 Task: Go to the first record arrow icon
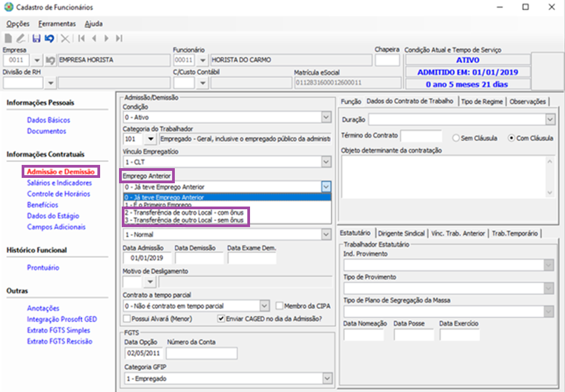[x=81, y=38]
